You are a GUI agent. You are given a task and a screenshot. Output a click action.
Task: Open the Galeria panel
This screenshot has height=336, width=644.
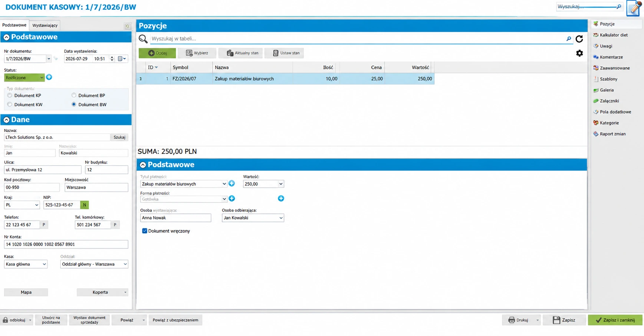(606, 90)
